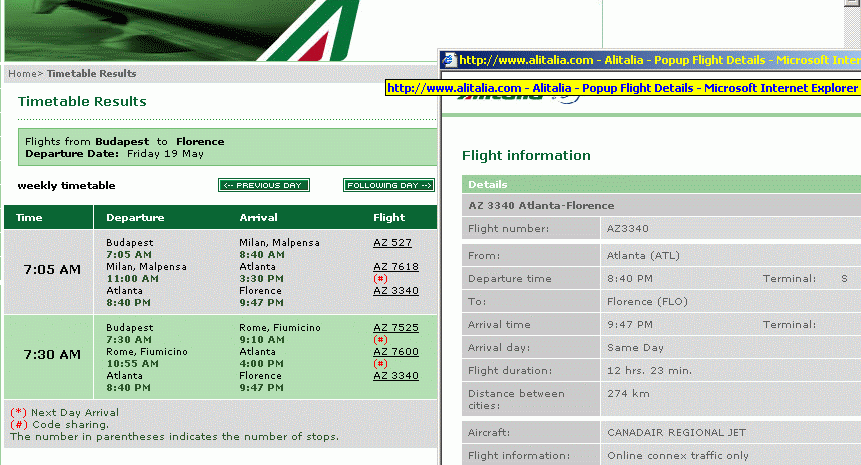The width and height of the screenshot is (861, 465).
Task: Click the Time column header
Action: click(x=29, y=217)
